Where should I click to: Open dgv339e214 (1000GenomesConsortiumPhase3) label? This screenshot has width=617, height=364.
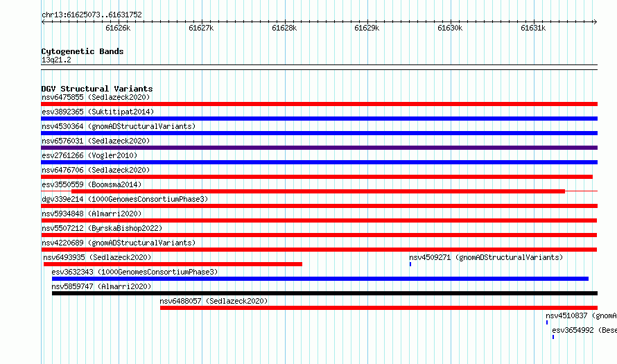point(125,199)
